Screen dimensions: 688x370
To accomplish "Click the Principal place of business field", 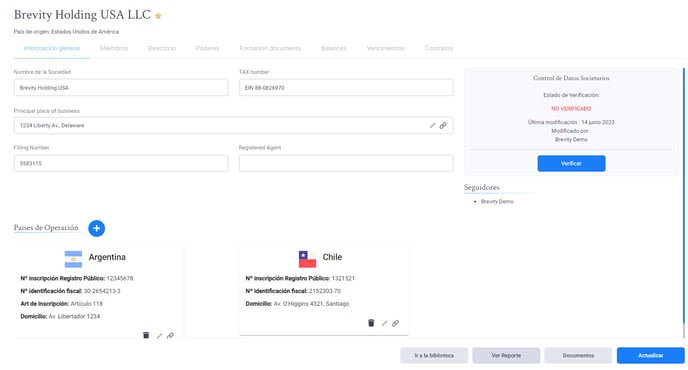I will click(233, 126).
